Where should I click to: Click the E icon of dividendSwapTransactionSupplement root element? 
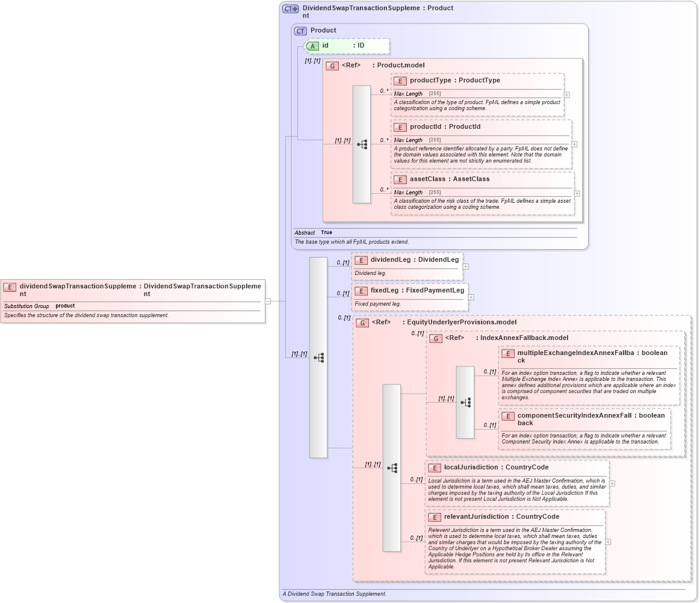(x=10, y=287)
